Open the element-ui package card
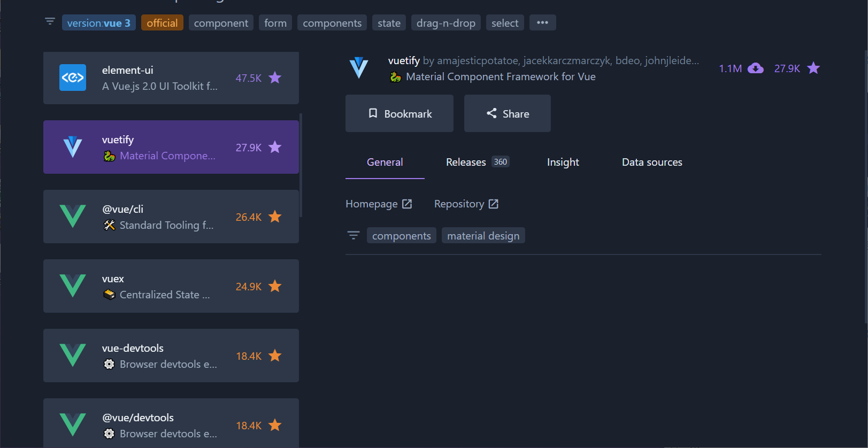 [171, 78]
